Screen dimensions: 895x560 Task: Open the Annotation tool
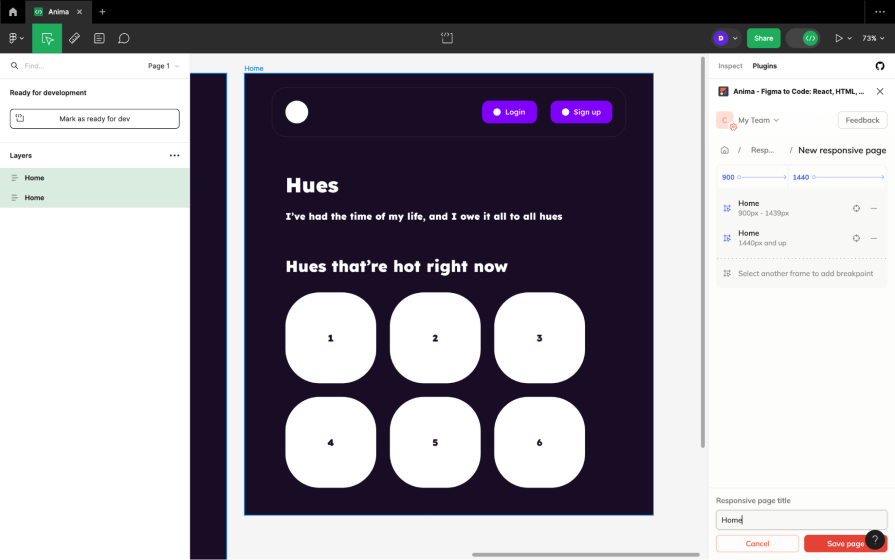[99, 38]
